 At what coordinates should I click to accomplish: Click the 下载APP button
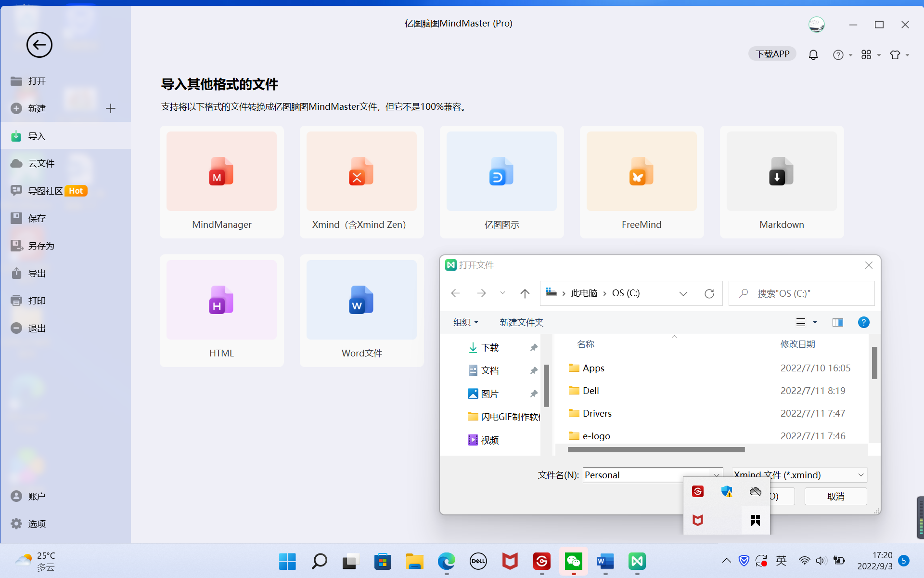pyautogui.click(x=772, y=54)
